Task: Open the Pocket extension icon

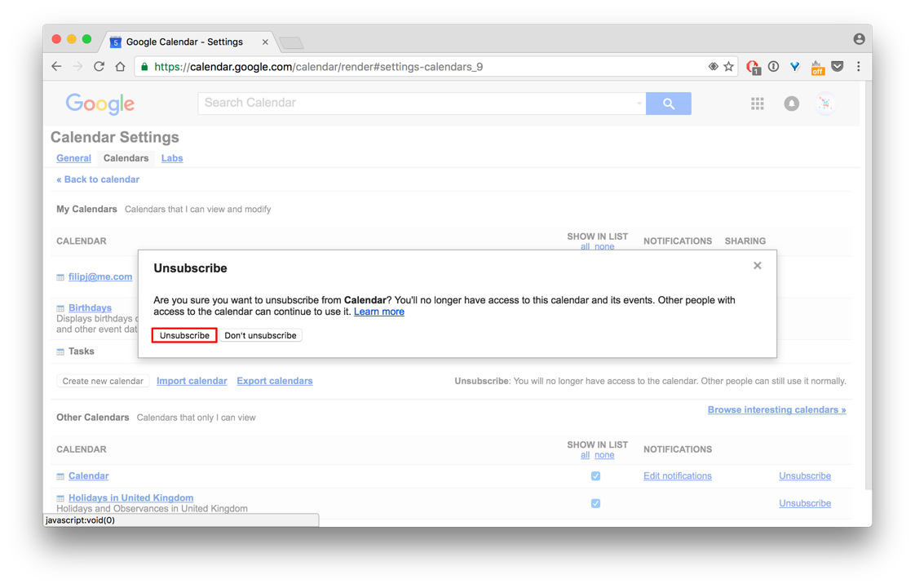Action: [x=838, y=67]
